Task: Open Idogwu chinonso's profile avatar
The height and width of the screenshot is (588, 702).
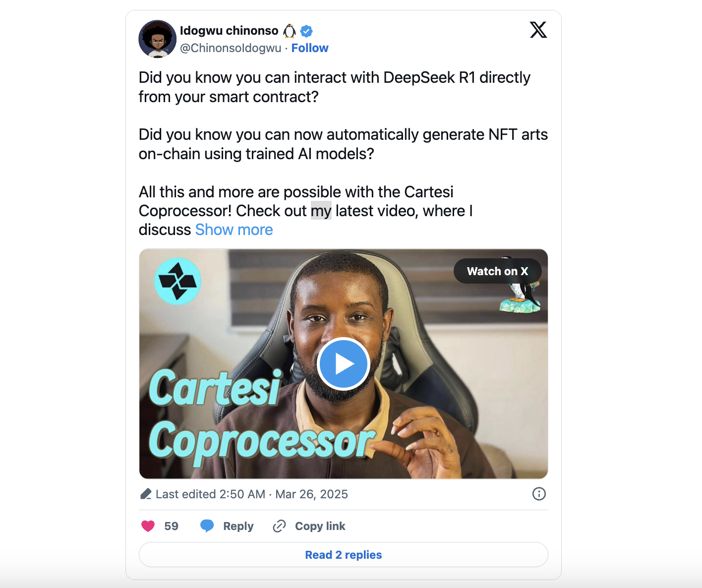Action: coord(158,39)
